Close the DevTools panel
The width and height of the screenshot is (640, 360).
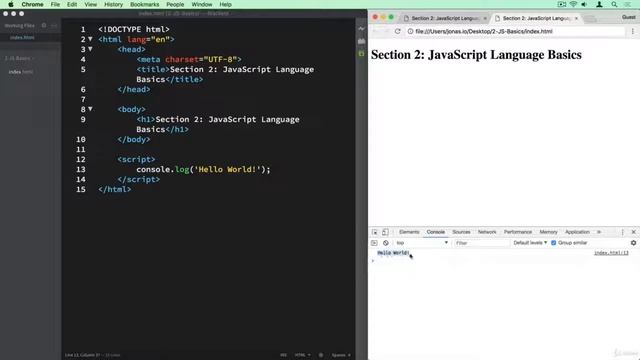[633, 232]
